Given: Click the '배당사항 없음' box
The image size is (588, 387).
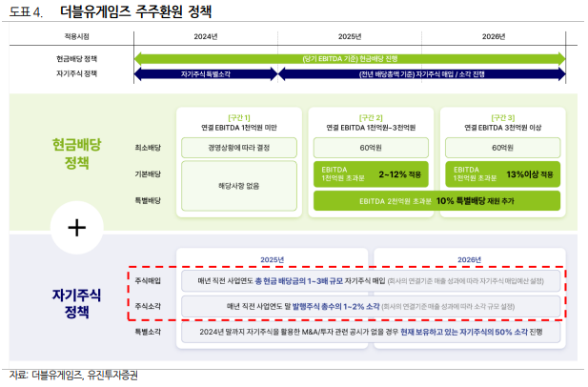Looking at the screenshot, I should (239, 186).
